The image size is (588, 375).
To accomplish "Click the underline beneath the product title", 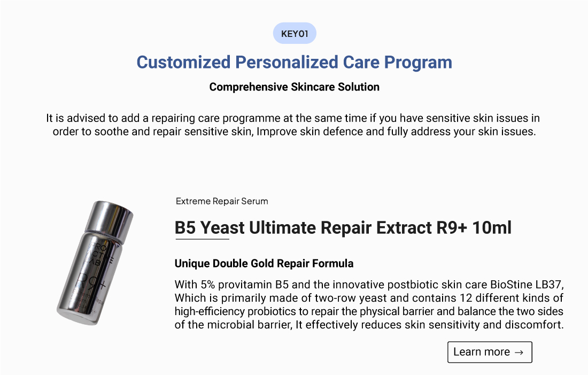I will click(x=202, y=239).
